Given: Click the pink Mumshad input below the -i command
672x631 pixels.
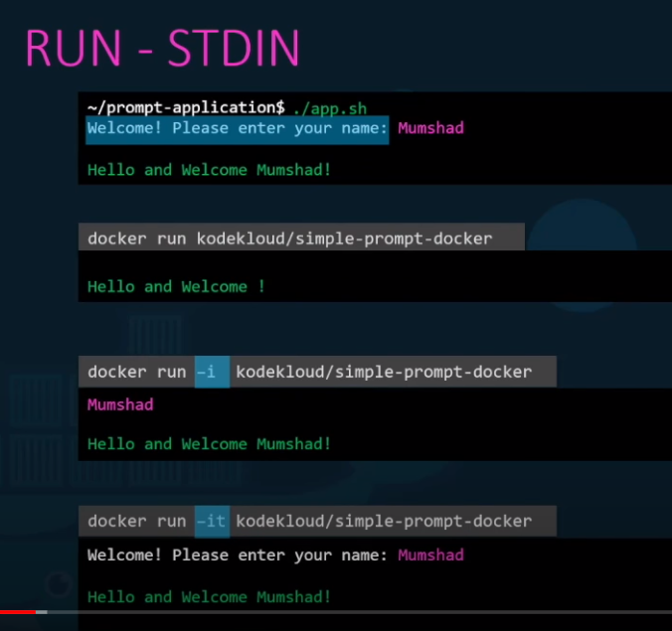Looking at the screenshot, I should [120, 404].
